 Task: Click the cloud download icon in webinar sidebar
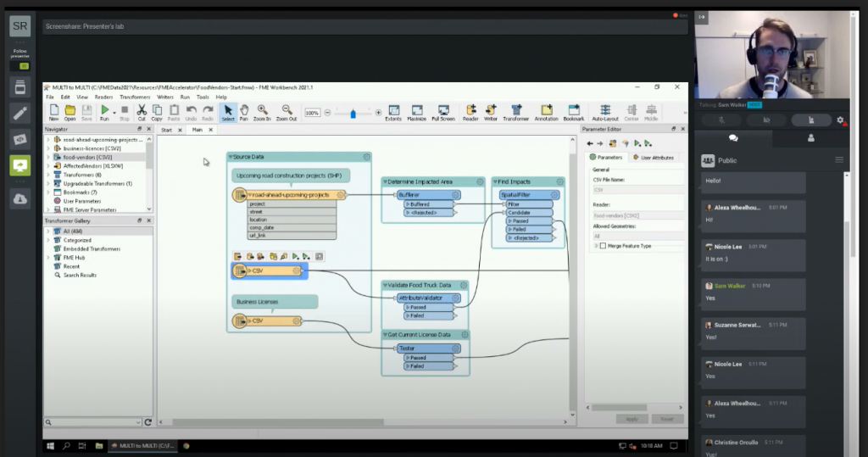(20, 199)
